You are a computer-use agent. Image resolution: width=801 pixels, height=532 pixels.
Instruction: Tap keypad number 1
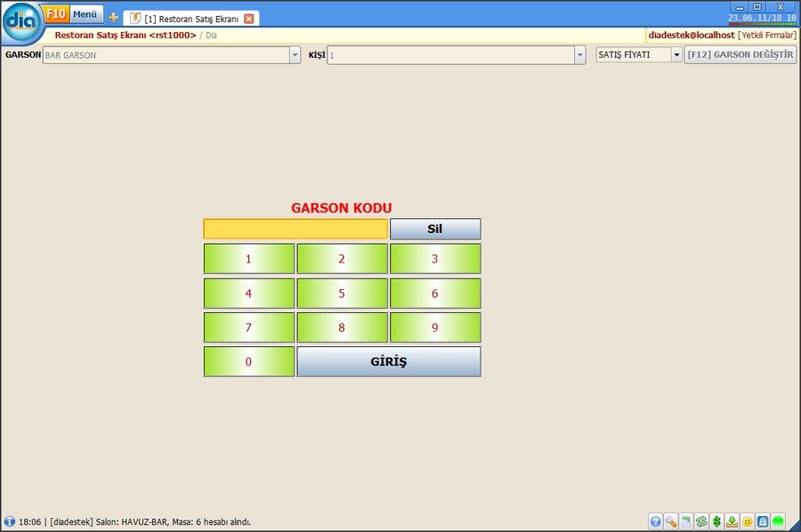249,259
